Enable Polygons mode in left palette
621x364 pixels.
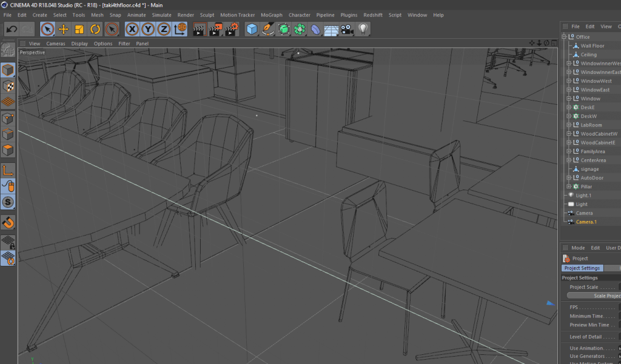coord(8,150)
